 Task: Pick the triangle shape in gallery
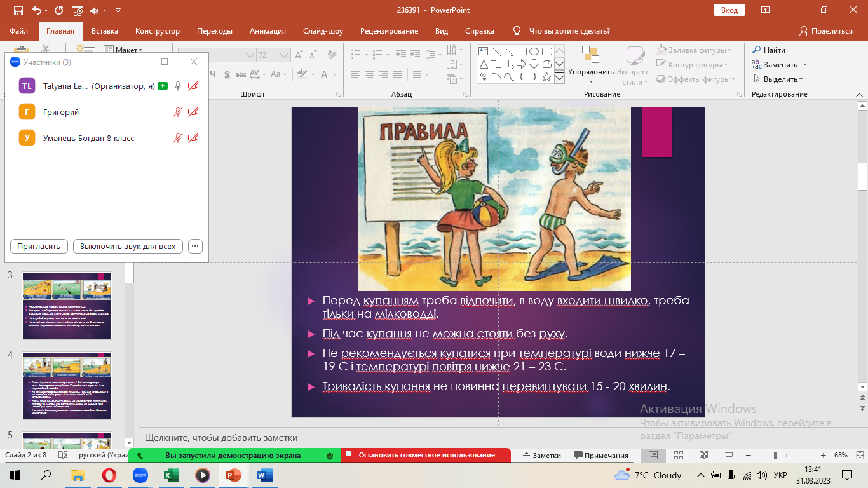pos(484,64)
